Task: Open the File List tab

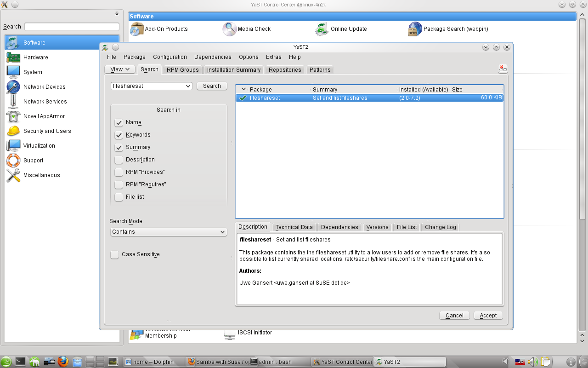Action: tap(407, 227)
